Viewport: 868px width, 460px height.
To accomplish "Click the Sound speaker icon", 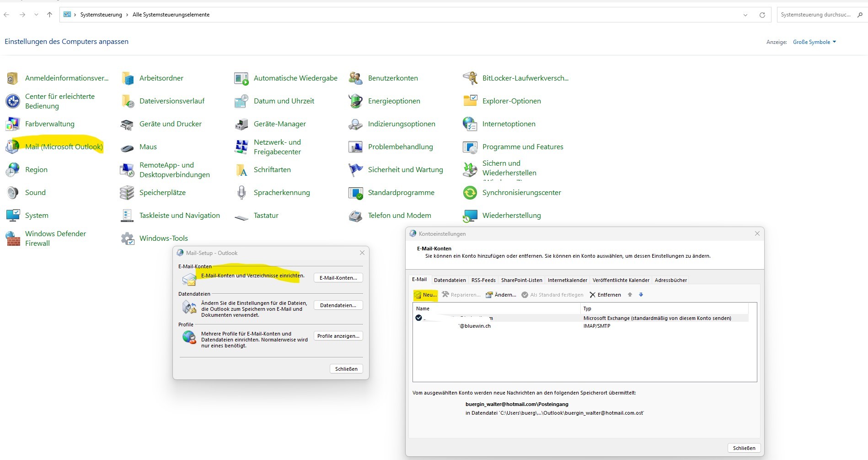I will coord(13,193).
